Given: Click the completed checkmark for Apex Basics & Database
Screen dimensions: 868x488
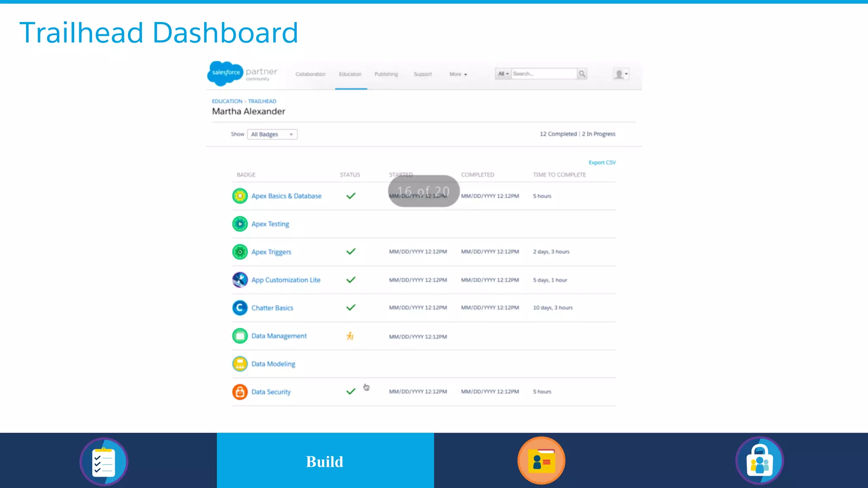Looking at the screenshot, I should click(351, 196).
